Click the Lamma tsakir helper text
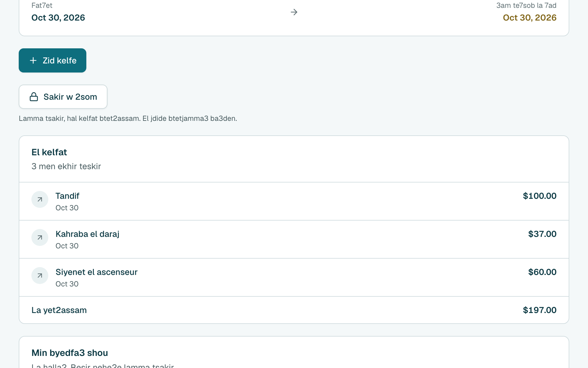Viewport: 588px width, 368px height. click(x=128, y=118)
